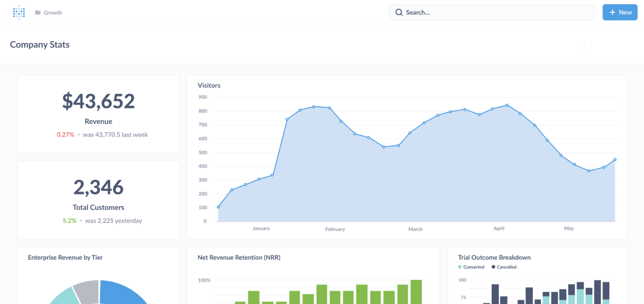This screenshot has width=644, height=304.
Task: Open Enterprise Revenue by Tier title
Action: click(65, 257)
